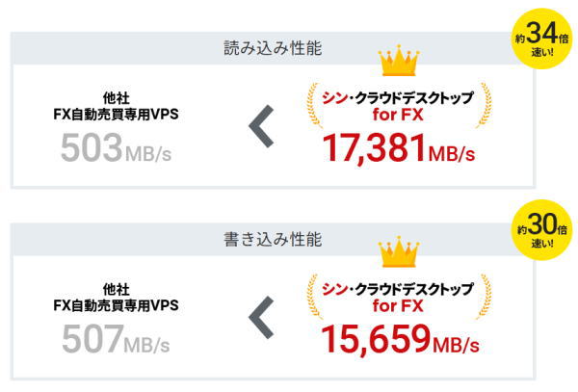Click right laurel beside read section product name
578x392 pixels.
(484, 106)
